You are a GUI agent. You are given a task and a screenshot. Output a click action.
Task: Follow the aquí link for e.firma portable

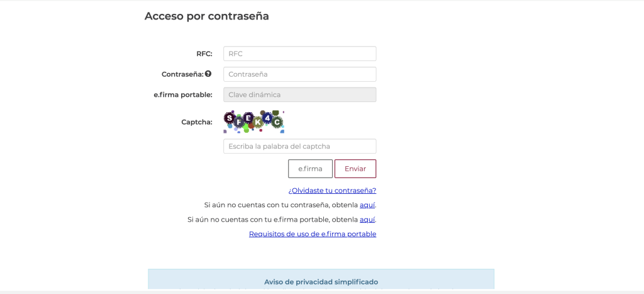pos(367,220)
